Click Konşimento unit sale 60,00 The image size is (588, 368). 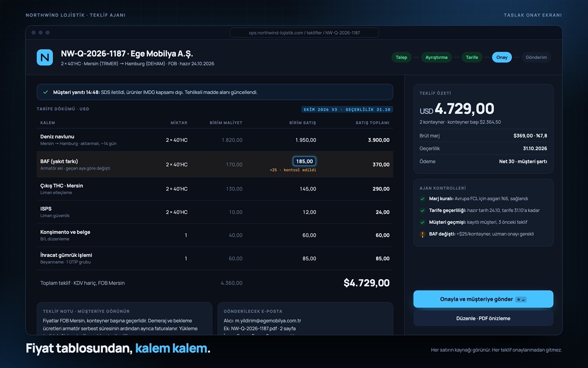[309, 236]
